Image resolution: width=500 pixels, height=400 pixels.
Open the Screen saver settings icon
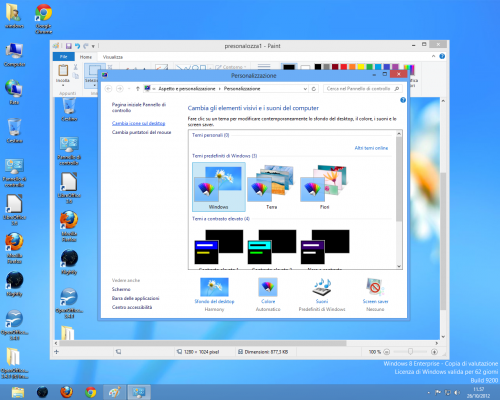[x=375, y=287]
